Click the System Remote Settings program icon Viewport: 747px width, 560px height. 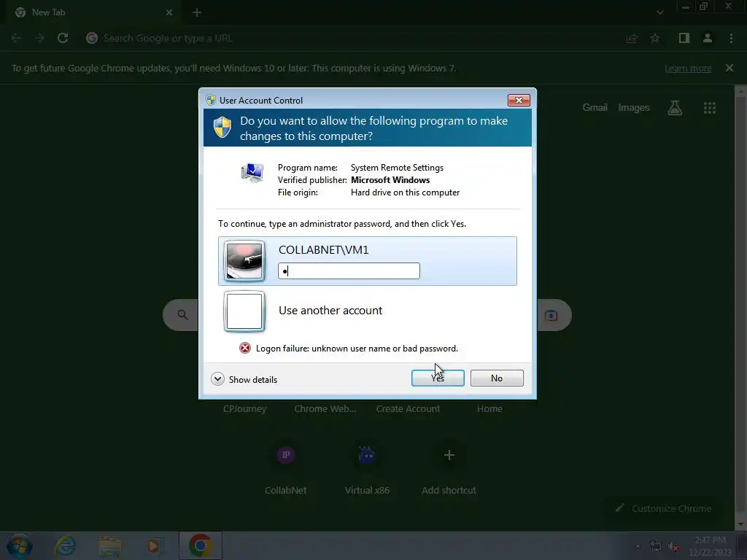252,172
